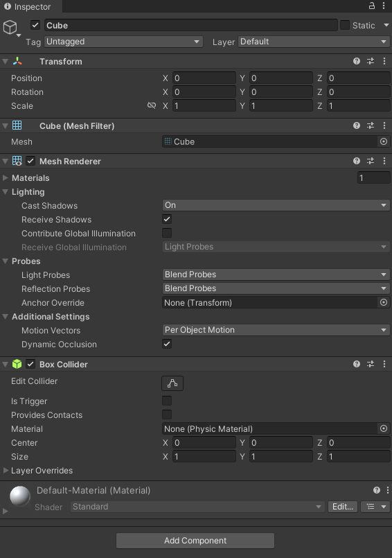Click the Position X field
Screen dimensions: 392x558
pos(204,78)
